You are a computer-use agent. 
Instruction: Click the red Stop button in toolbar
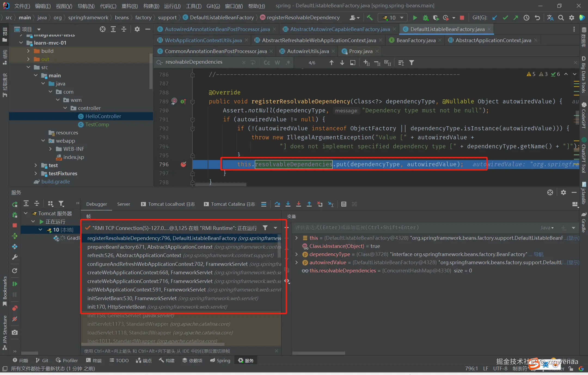point(462,18)
